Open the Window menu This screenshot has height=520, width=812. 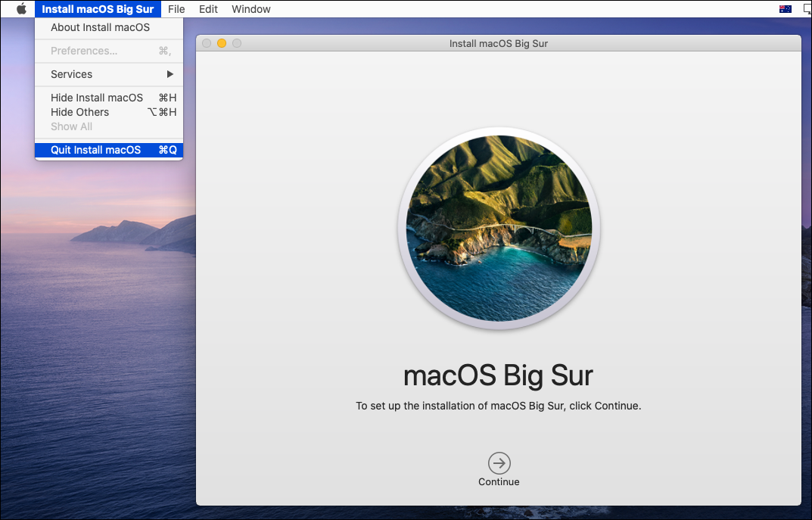click(250, 9)
